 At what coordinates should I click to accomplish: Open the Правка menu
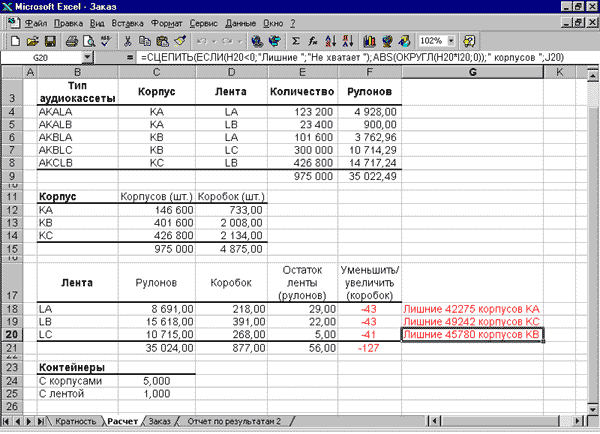pos(68,24)
